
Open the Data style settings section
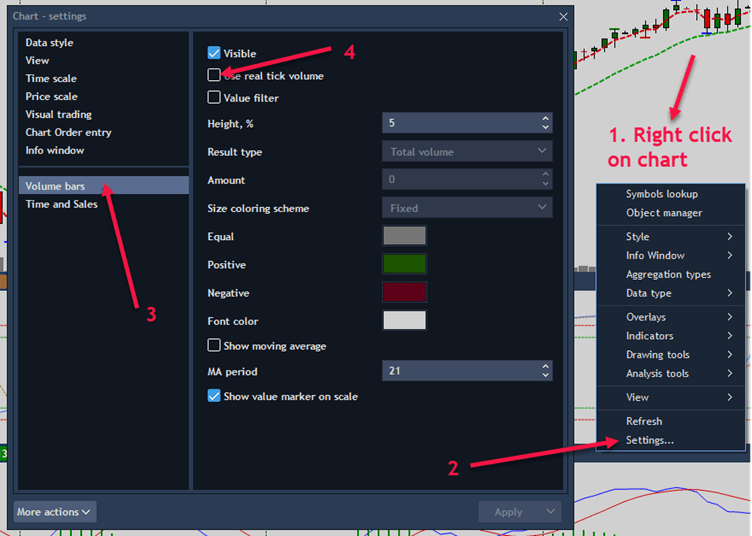tap(49, 43)
